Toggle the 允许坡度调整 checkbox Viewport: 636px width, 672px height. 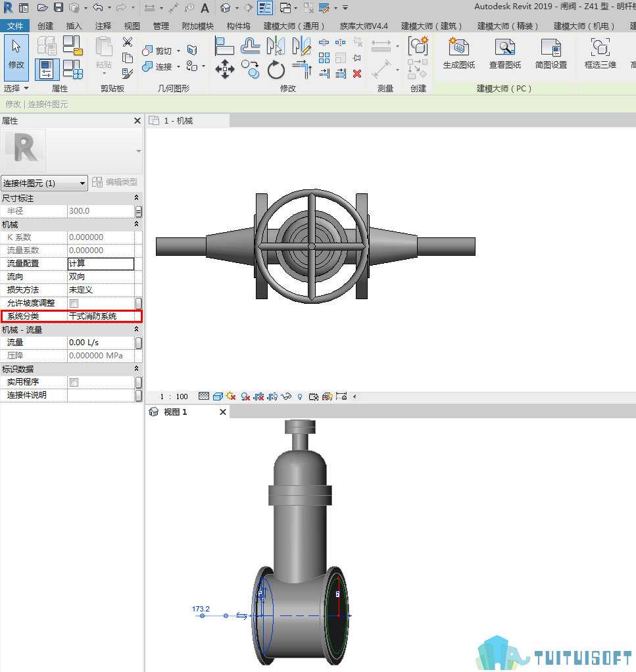74,303
